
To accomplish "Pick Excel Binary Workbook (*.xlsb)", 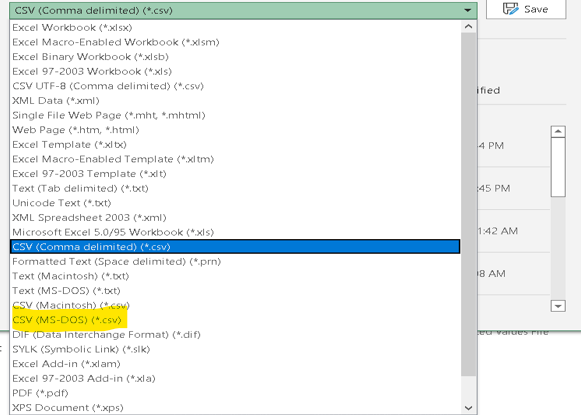I will pyautogui.click(x=235, y=57).
